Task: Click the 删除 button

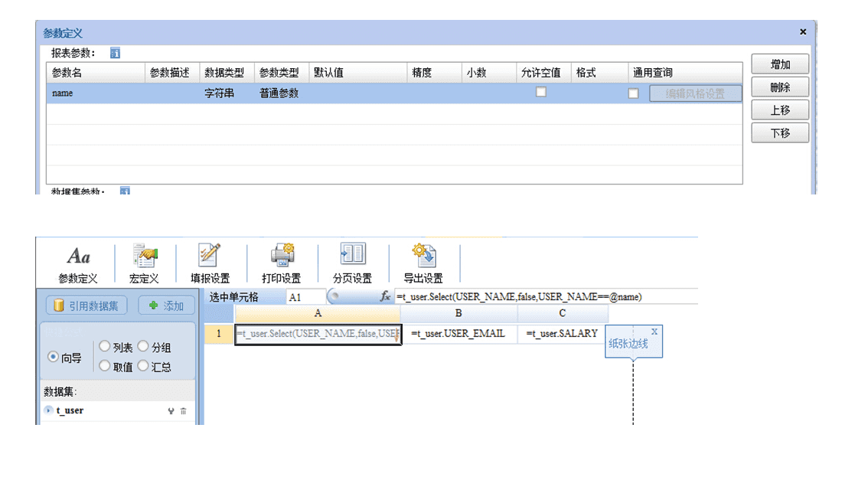Action: click(780, 87)
